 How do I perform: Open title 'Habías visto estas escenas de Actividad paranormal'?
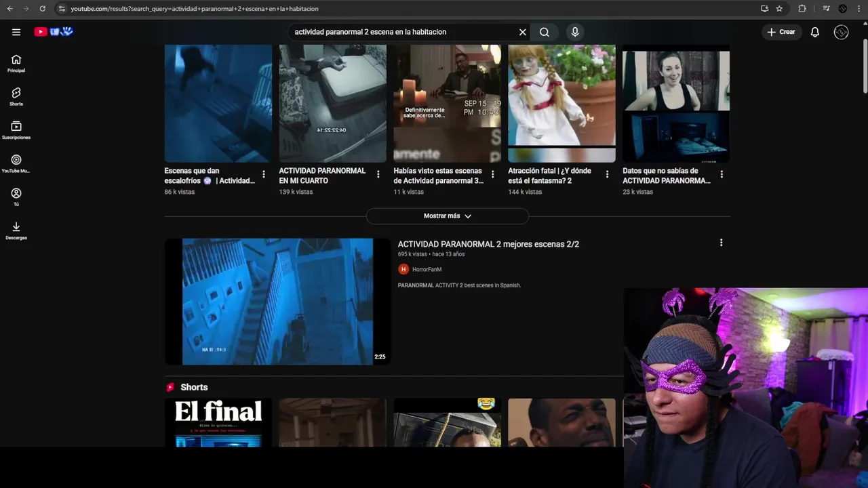439,176
